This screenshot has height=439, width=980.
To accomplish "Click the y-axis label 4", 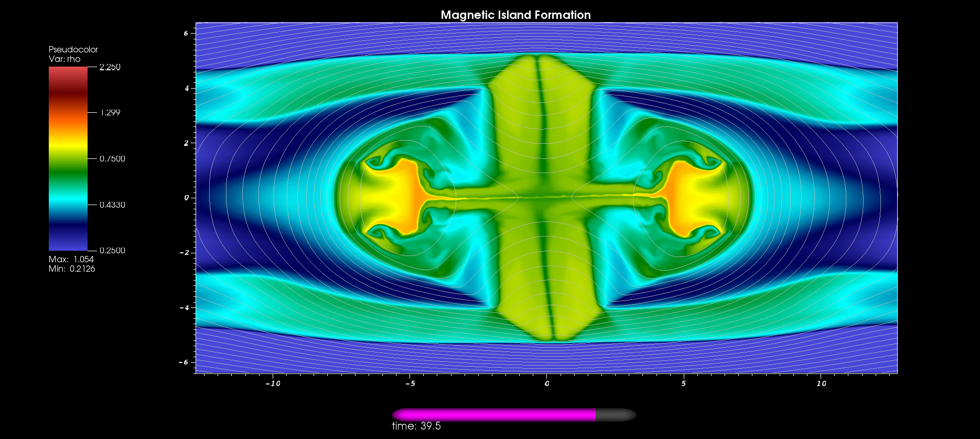I will 187,88.
